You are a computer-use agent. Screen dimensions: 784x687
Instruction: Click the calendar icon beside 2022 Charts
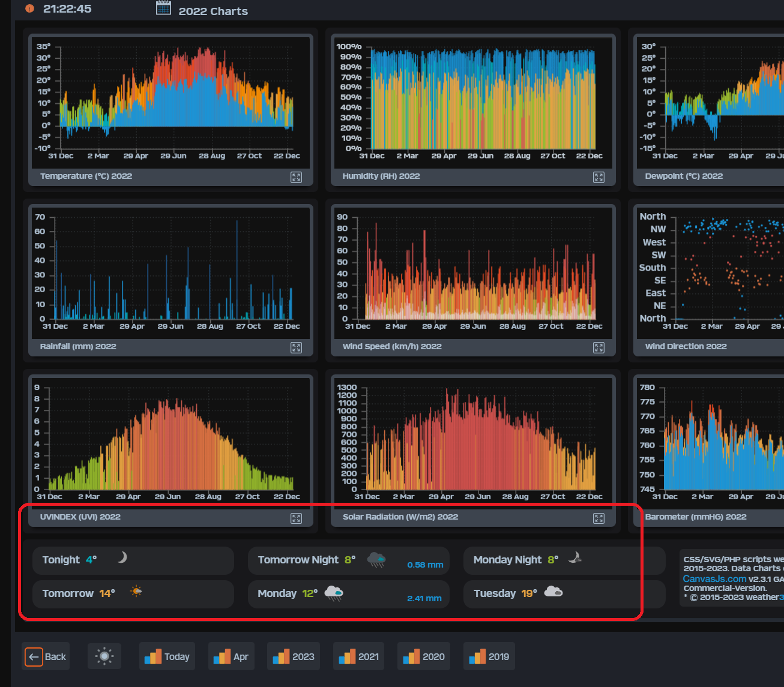[163, 8]
